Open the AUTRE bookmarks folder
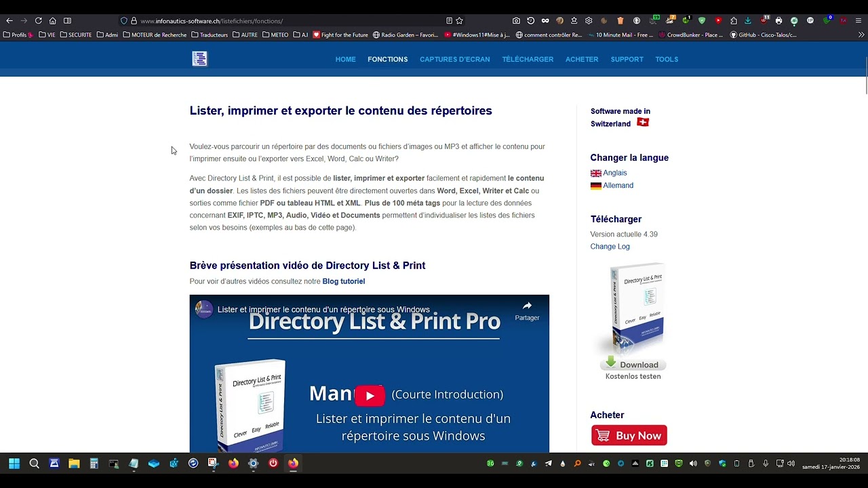The width and height of the screenshot is (868, 488). tap(245, 35)
